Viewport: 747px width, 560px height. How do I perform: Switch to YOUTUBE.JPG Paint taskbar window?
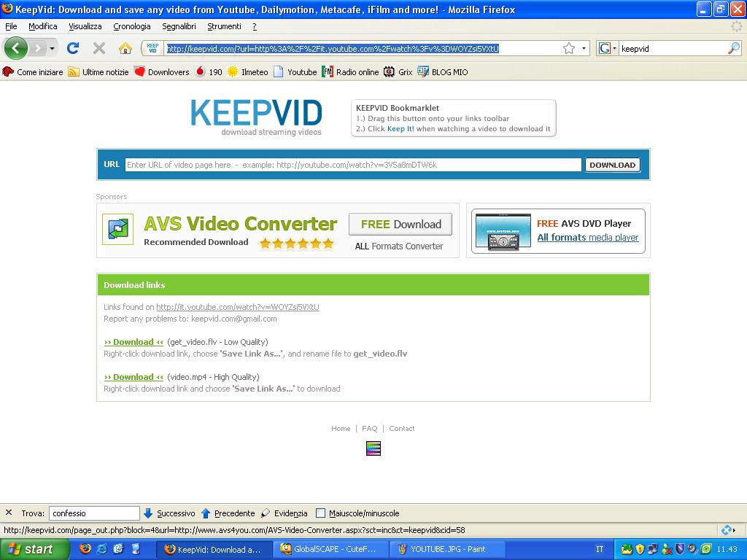coord(447,550)
